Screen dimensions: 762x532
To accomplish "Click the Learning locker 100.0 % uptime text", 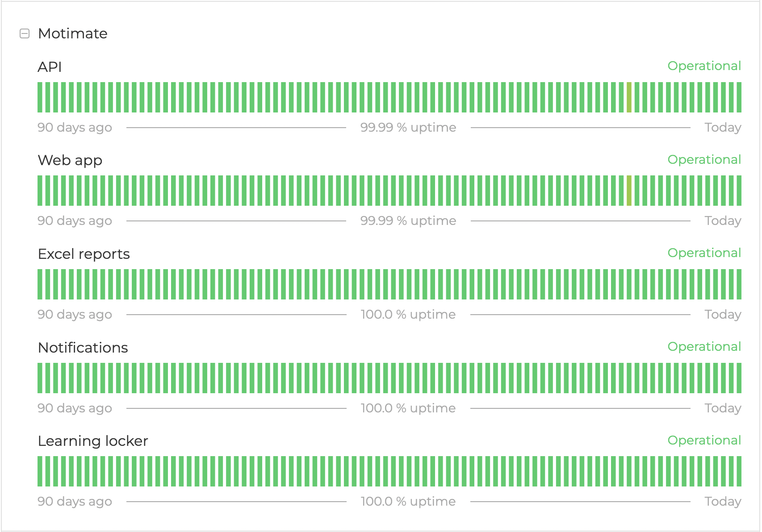I will pos(408,502).
